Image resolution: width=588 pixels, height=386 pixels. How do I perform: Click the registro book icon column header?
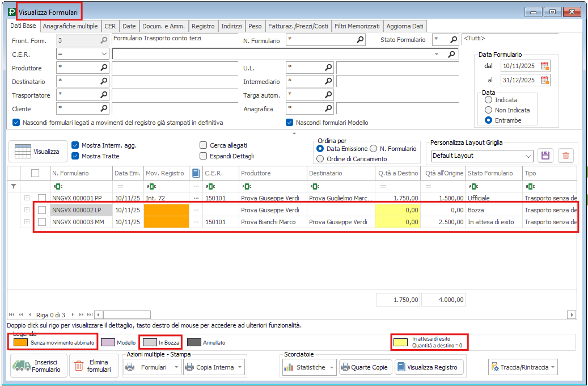[196, 173]
